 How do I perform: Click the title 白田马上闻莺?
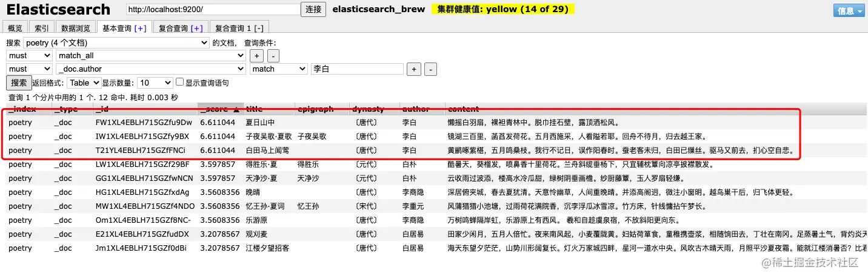(x=267, y=151)
